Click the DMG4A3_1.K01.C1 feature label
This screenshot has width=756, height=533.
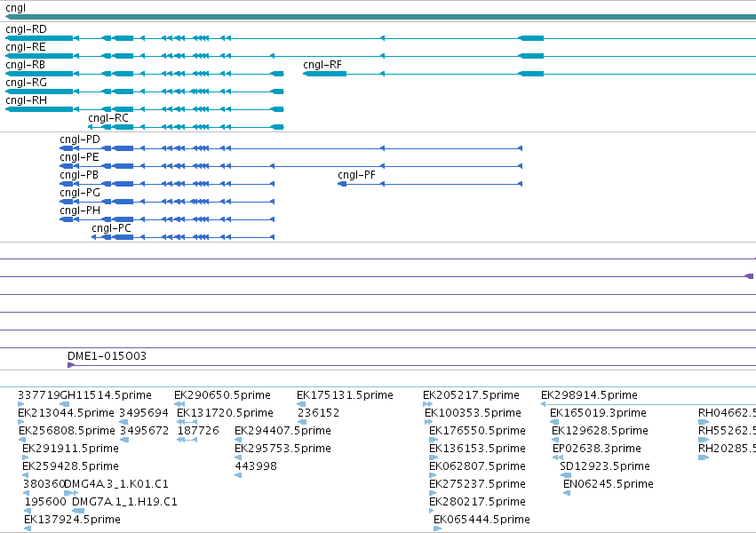pyautogui.click(x=116, y=484)
